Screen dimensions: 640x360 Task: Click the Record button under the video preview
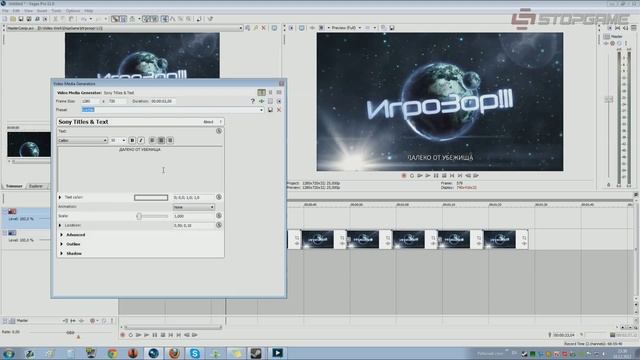pos(404,176)
